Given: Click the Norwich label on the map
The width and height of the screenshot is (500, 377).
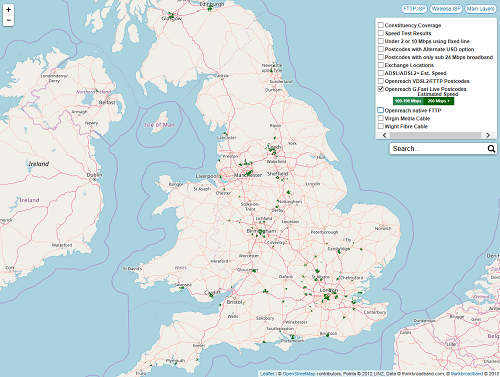Looking at the screenshot, I should 383,228.
